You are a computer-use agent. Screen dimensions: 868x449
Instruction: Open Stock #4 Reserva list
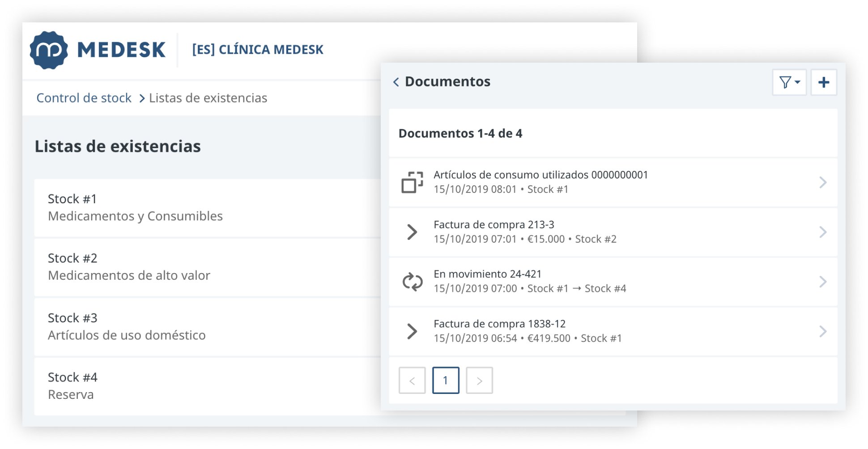[x=208, y=386]
